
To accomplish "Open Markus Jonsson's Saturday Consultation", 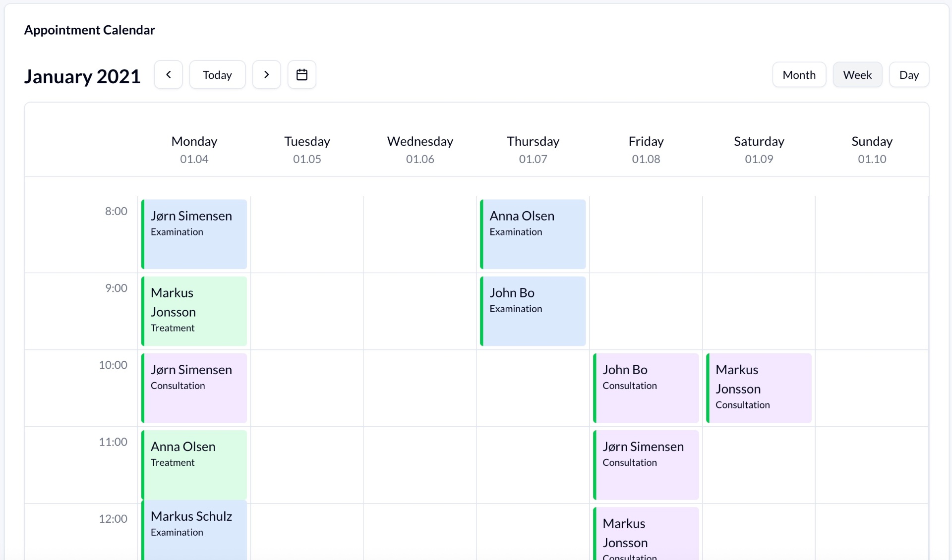I will click(759, 388).
